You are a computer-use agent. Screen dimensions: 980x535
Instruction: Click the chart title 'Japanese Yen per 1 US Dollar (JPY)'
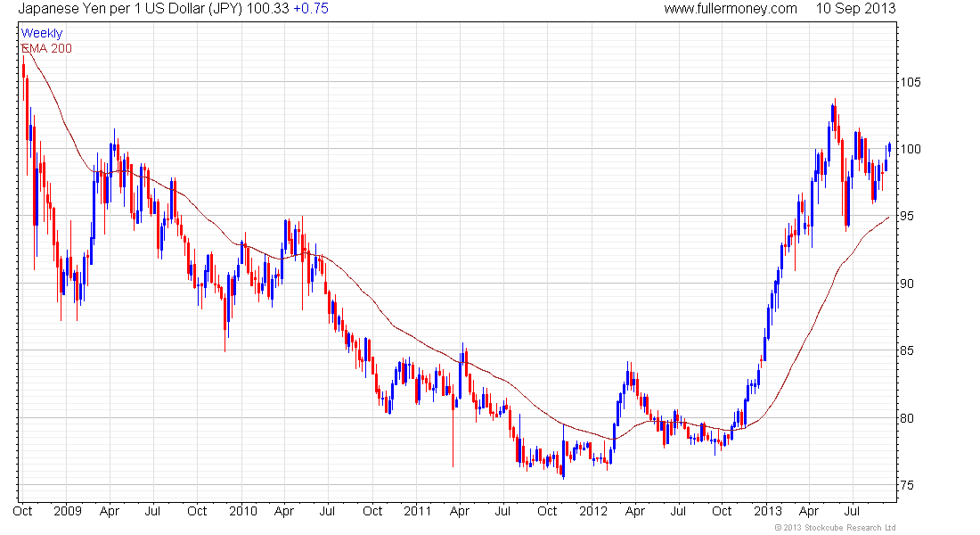(x=130, y=9)
